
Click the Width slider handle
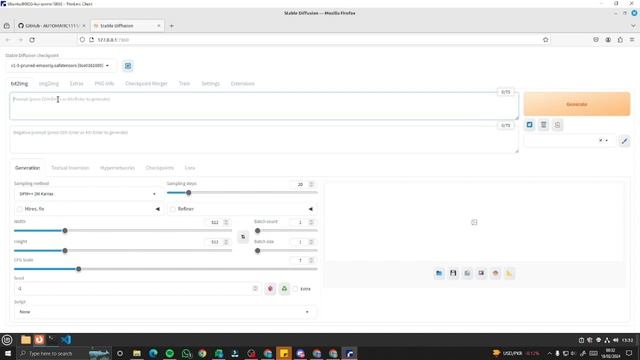(x=65, y=231)
